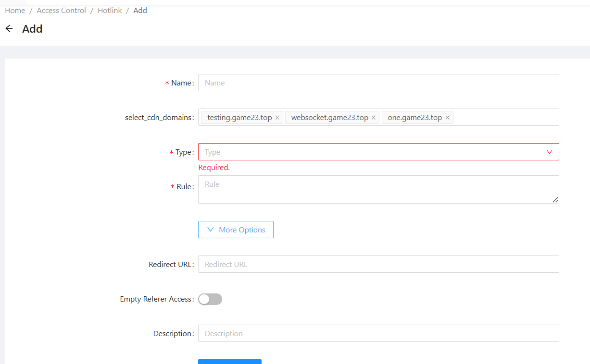Remove the testing.game23.top domain tag
Viewport: 590px width, 364px height.
277,118
